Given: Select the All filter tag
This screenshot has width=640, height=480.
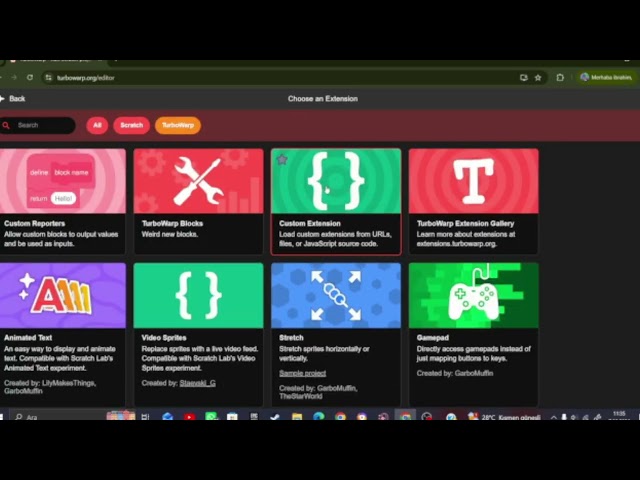Looking at the screenshot, I should 97,125.
